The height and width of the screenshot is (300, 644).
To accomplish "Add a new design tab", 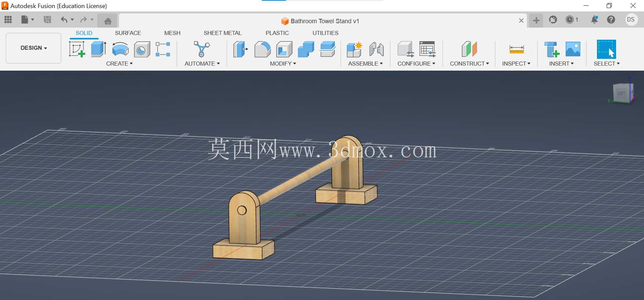I will click(x=536, y=21).
